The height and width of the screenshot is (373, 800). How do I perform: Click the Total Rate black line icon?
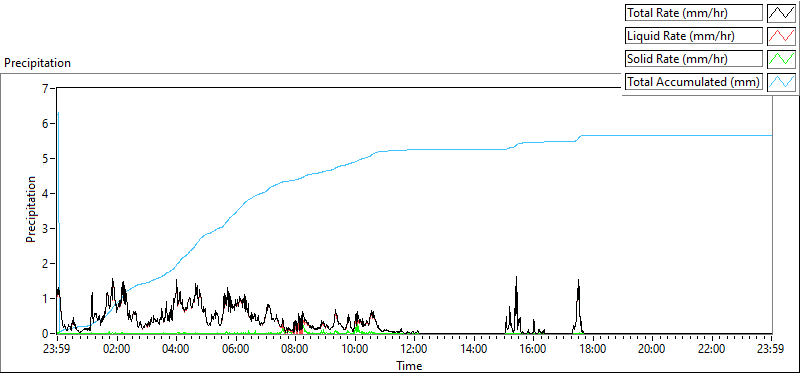pos(781,13)
